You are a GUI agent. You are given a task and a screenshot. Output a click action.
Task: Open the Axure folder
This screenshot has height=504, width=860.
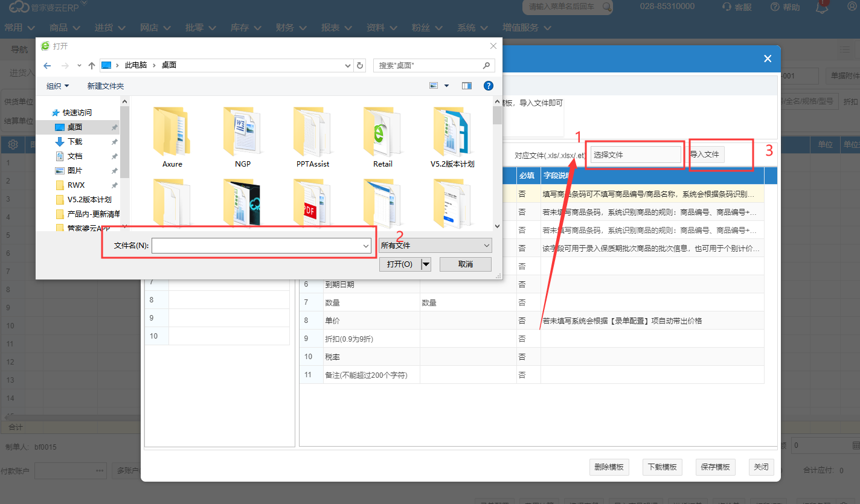pos(172,138)
